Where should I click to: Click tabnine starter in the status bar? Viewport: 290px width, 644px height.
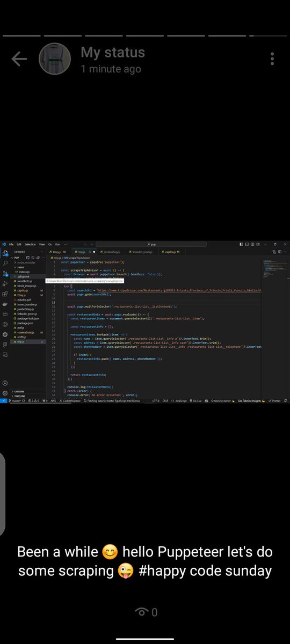(x=222, y=400)
